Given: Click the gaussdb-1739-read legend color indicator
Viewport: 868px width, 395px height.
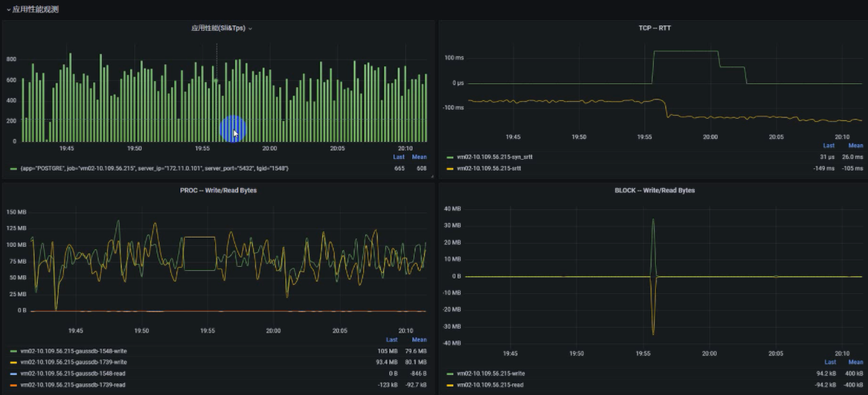Looking at the screenshot, I should (13, 383).
